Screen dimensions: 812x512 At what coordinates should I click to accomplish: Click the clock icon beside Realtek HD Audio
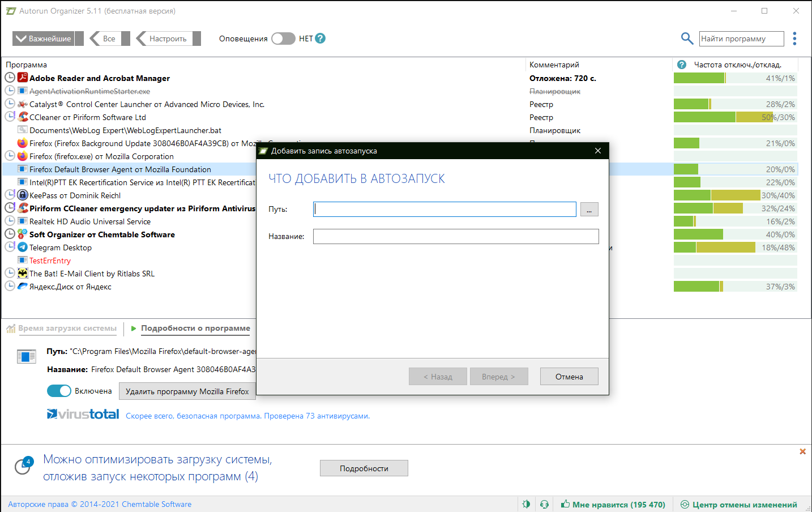click(x=10, y=221)
